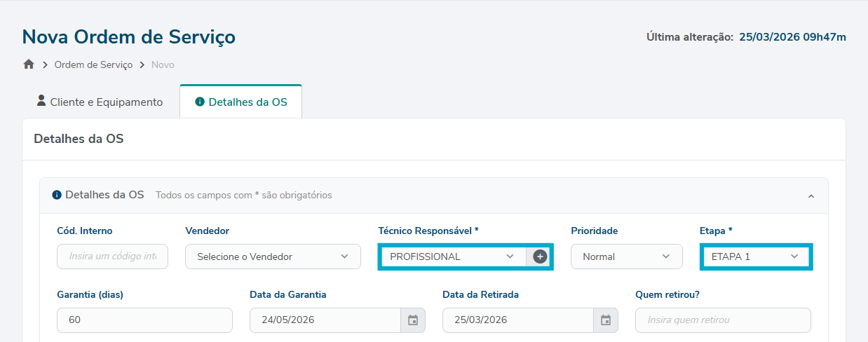Viewport: 868px width, 342px height.
Task: Click the info icon beside Detalhes da OS header
Action: tap(57, 195)
